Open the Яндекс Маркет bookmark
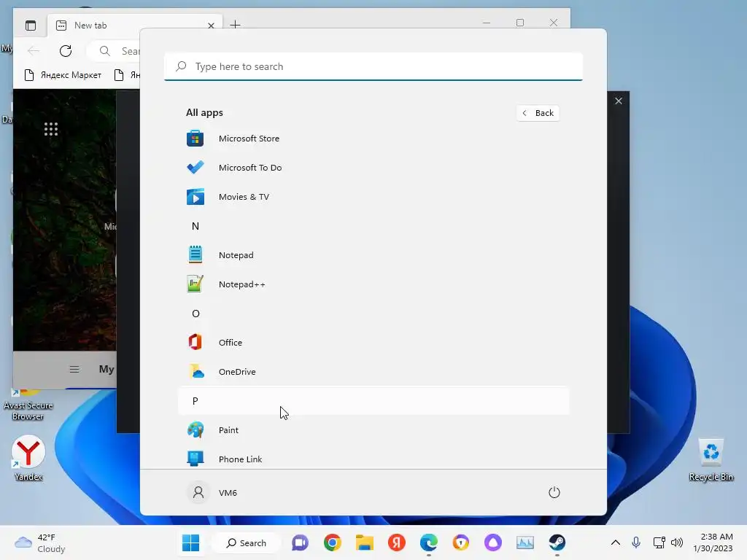The width and height of the screenshot is (747, 560). [63, 75]
